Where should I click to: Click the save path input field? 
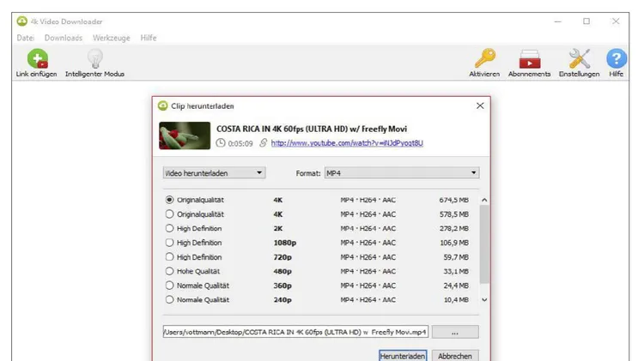[295, 332]
